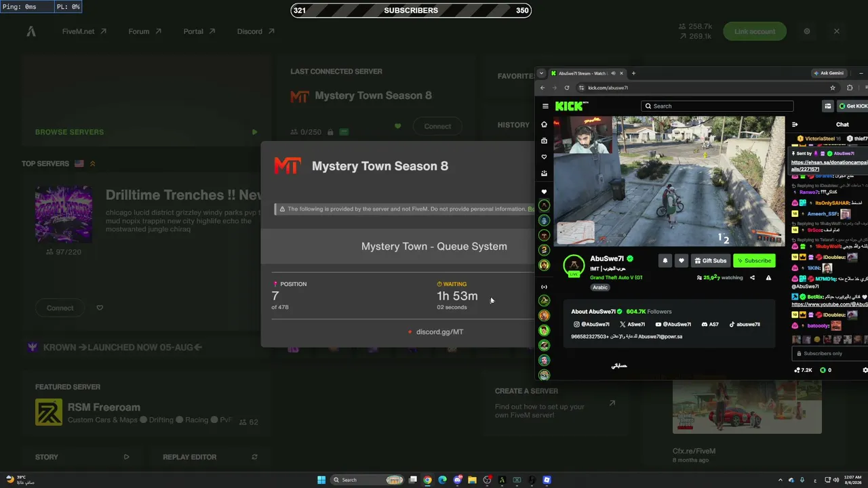The image size is (868, 488).
Task: Open the Windows Start menu
Action: pyautogui.click(x=321, y=480)
